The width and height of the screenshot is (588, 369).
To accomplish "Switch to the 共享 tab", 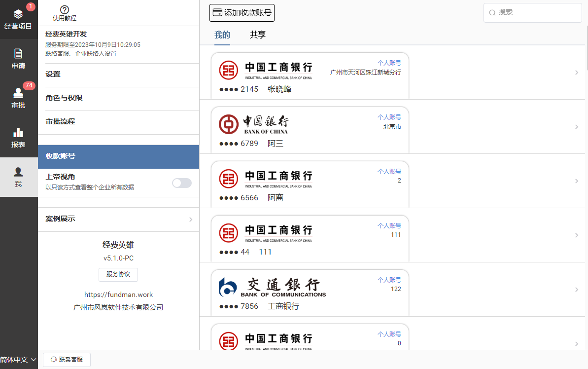I will tap(258, 35).
